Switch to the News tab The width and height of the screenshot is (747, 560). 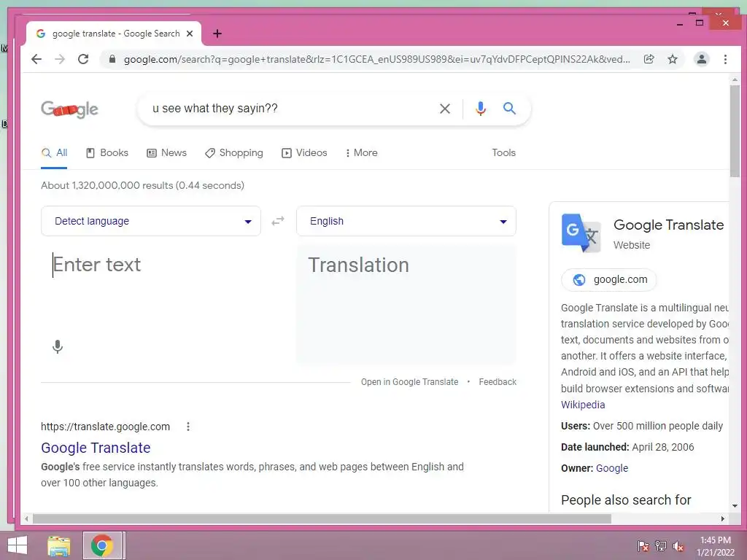[167, 153]
